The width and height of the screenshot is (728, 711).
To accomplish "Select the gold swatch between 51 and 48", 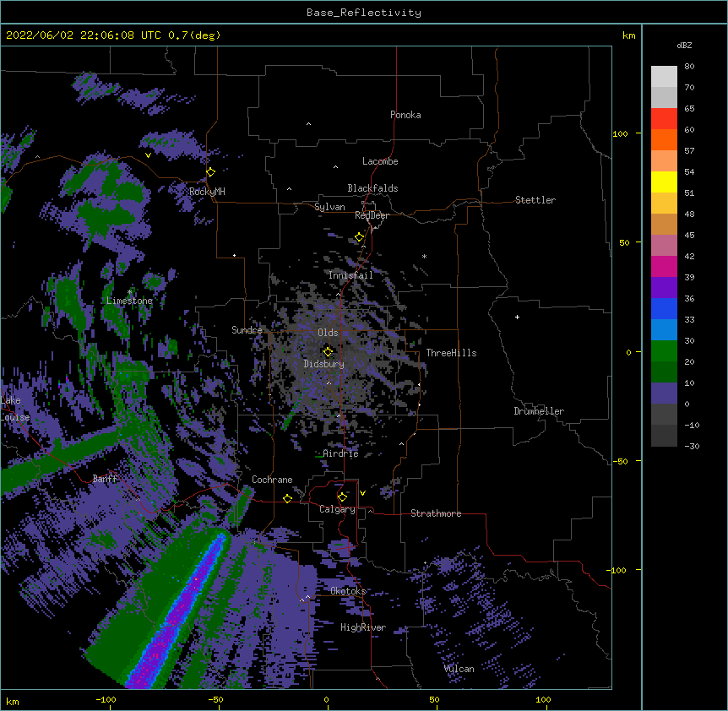I will click(664, 204).
